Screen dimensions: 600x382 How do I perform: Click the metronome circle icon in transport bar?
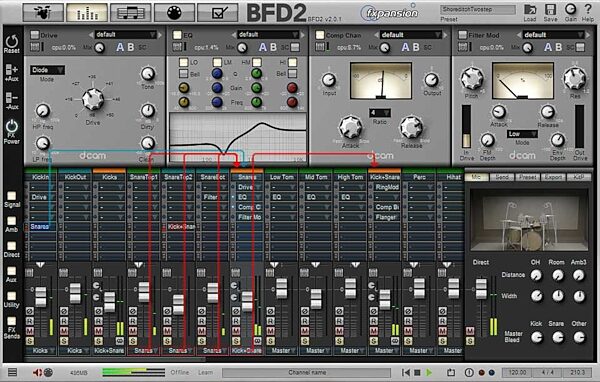coord(469,372)
